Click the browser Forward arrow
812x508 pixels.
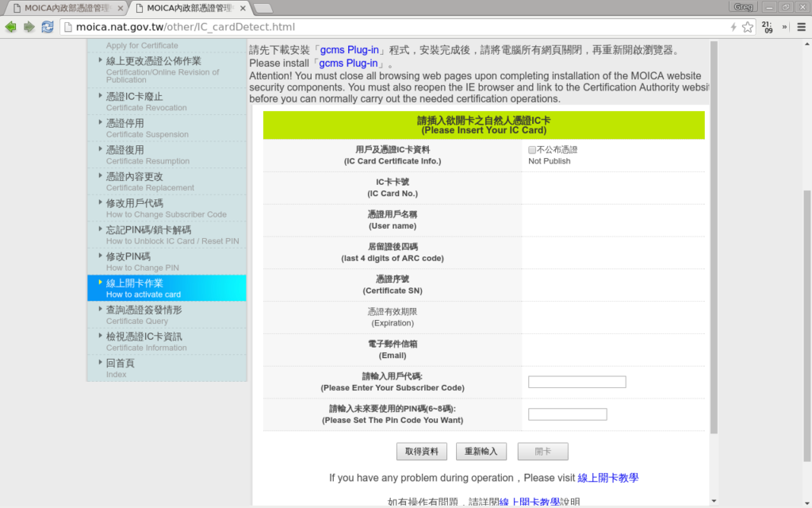click(x=29, y=27)
